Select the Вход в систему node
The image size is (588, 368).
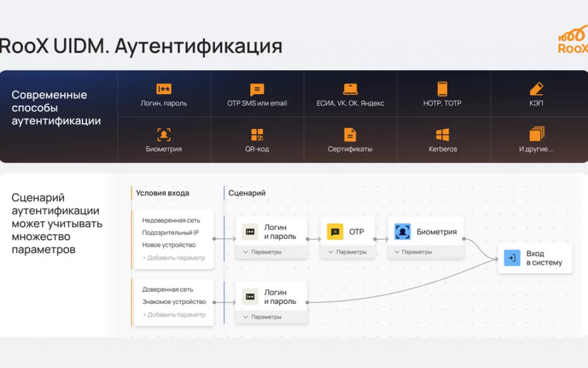point(534,258)
